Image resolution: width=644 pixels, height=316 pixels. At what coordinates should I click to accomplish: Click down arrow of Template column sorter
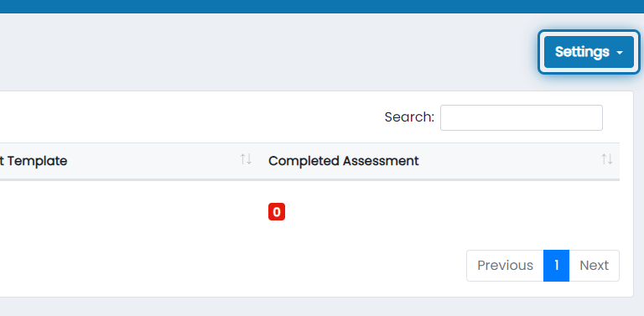(x=249, y=158)
